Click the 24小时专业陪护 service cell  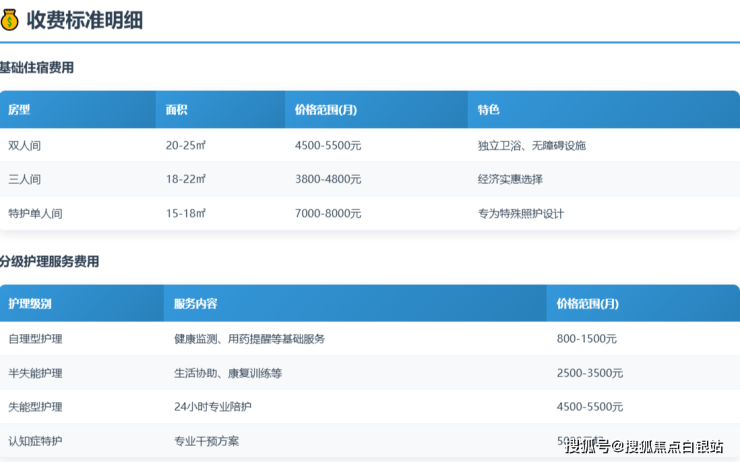click(x=212, y=407)
